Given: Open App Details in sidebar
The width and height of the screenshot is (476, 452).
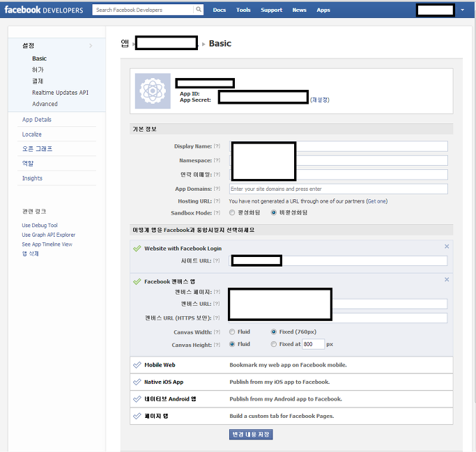Looking at the screenshot, I should click(x=37, y=120).
